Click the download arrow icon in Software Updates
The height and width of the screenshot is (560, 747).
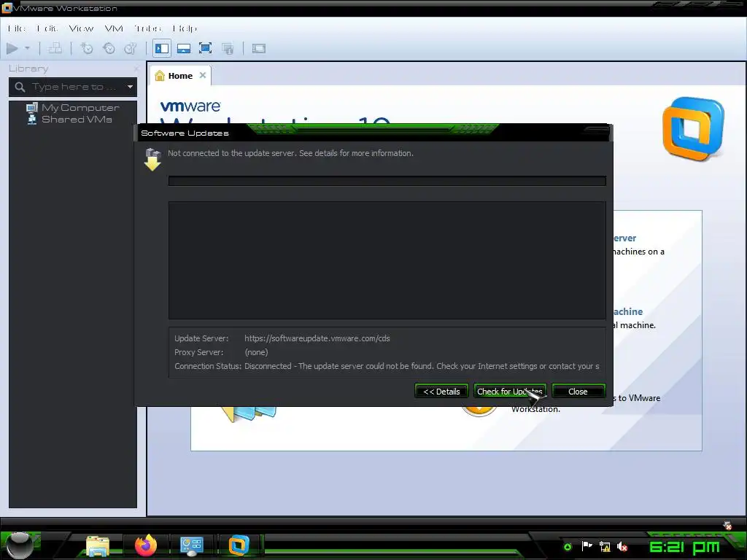(x=152, y=160)
